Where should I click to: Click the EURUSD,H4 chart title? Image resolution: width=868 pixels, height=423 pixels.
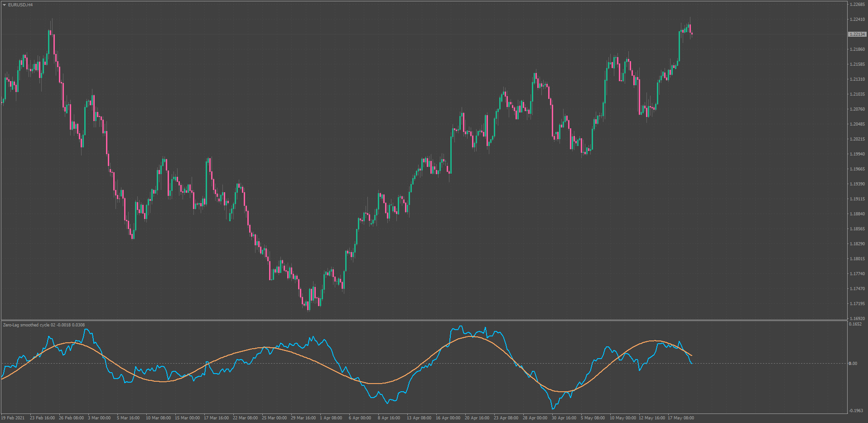click(x=20, y=5)
